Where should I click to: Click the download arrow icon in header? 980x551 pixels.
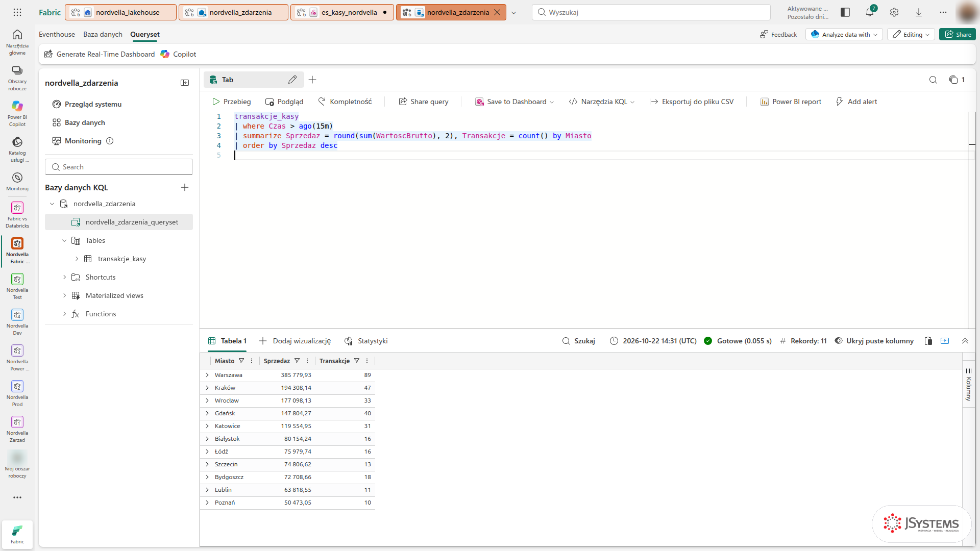[x=919, y=12]
